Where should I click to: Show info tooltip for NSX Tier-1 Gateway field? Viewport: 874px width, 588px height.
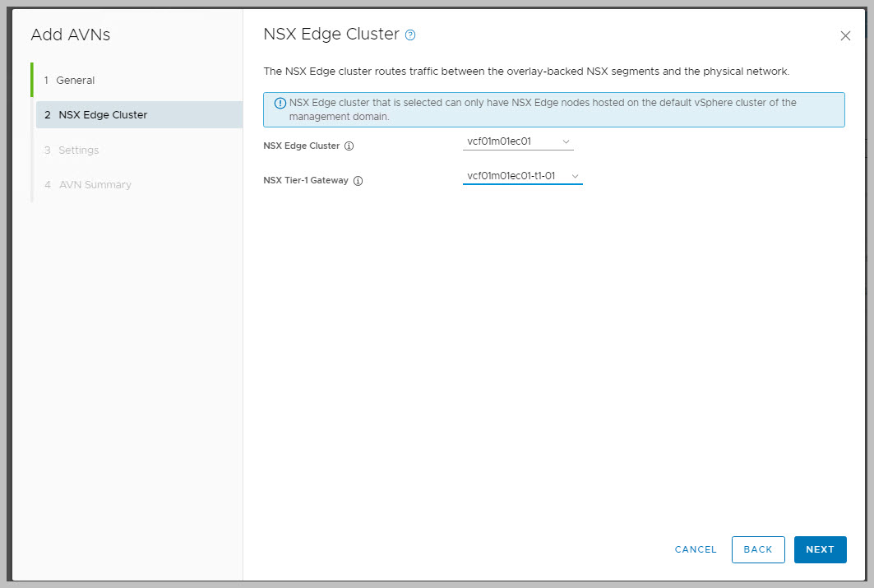[x=358, y=181]
